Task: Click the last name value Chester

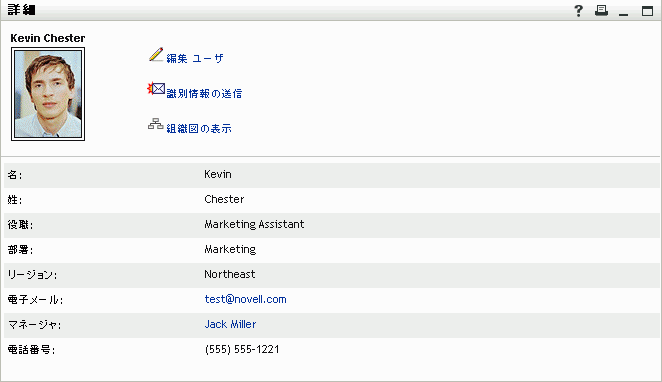Action: 224,199
